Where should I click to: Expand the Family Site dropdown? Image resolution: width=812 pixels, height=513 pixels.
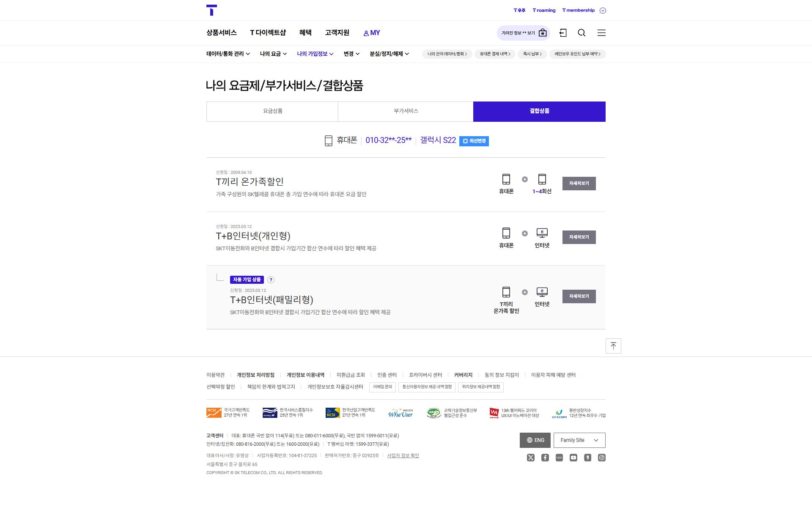pyautogui.click(x=579, y=440)
